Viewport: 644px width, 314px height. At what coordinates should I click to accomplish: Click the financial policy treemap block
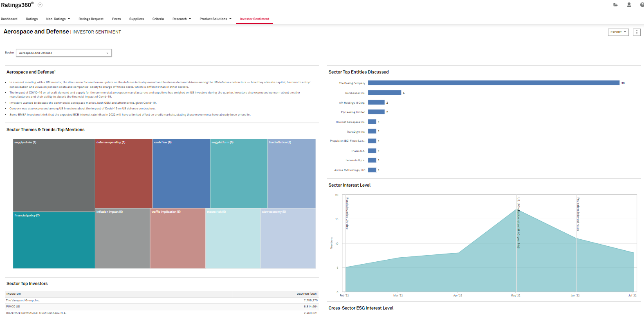54,240
